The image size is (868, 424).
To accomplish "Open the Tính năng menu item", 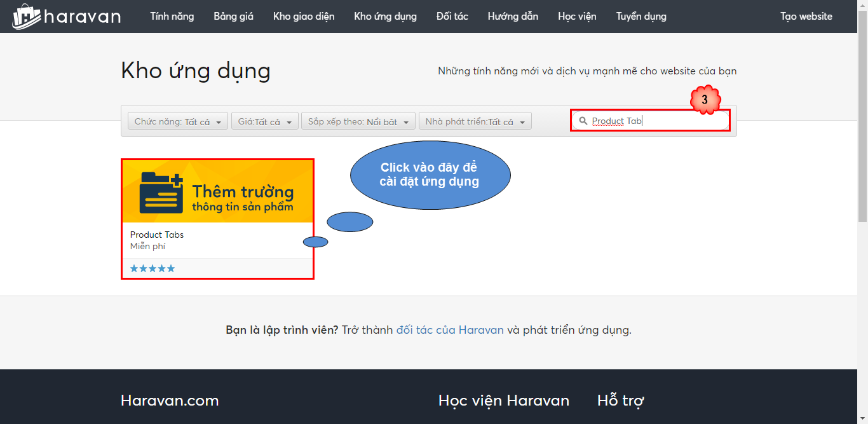I will (172, 17).
